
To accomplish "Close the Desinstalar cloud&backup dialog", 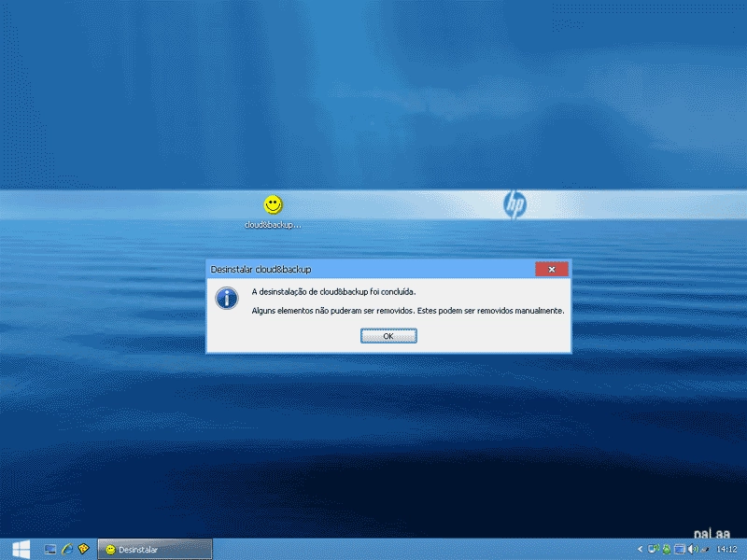I will click(552, 269).
